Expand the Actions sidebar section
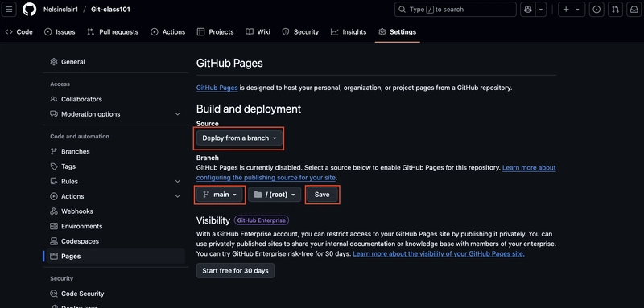The width and height of the screenshot is (644, 308). 177,196
